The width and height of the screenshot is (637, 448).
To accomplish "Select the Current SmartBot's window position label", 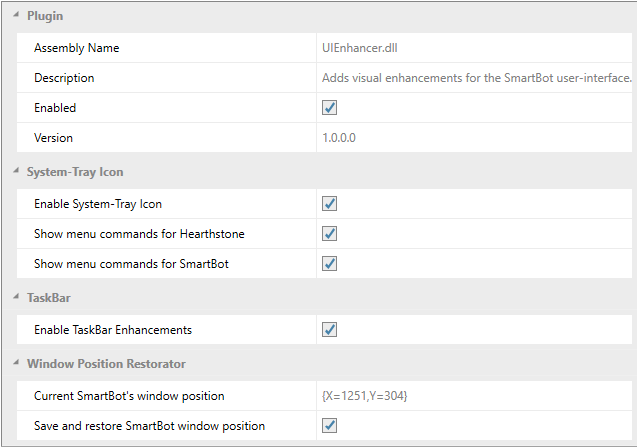I will 129,396.
